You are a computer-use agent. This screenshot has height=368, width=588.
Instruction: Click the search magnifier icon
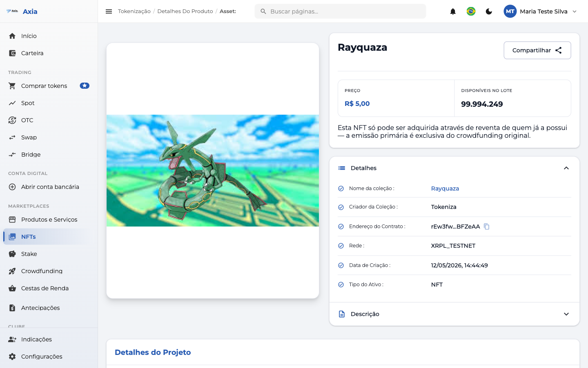(x=263, y=11)
